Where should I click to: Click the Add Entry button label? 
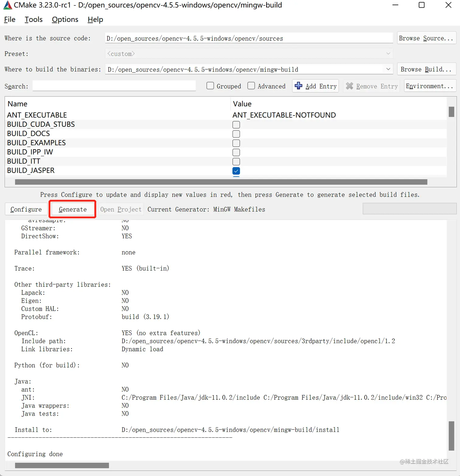(321, 86)
